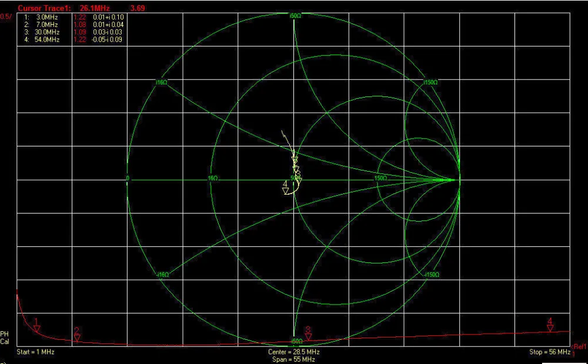
Task: Click the "Cal" indicator on the left edge
Action: (x=5, y=342)
